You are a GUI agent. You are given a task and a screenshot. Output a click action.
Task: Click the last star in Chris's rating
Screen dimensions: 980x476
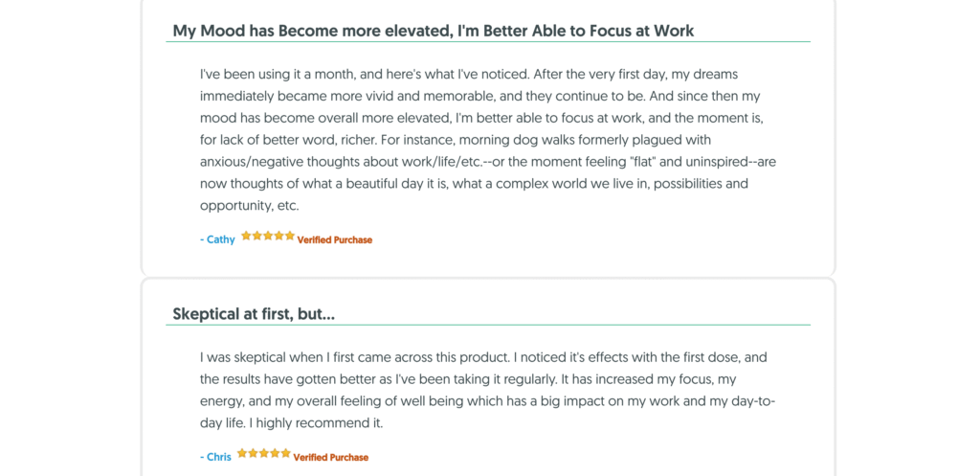click(285, 453)
